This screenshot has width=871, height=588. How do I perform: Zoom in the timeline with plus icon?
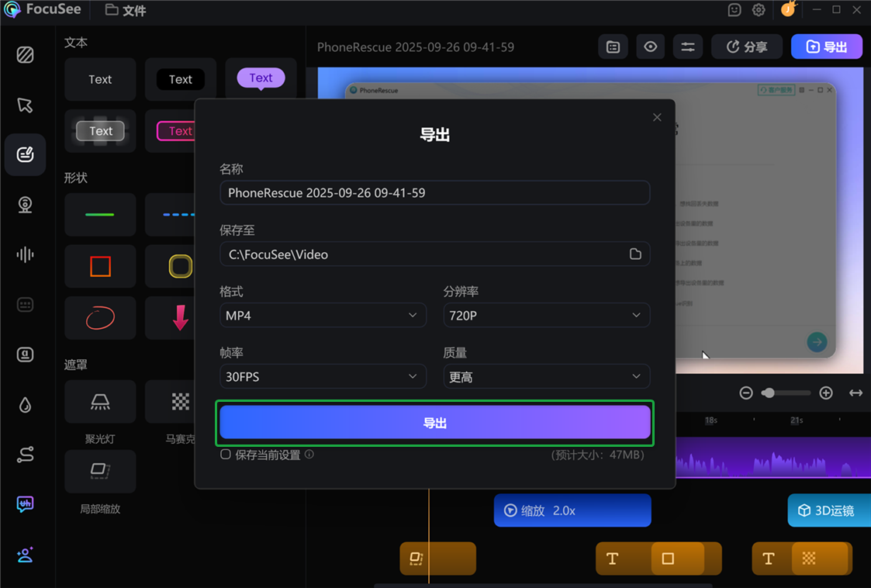(x=826, y=393)
